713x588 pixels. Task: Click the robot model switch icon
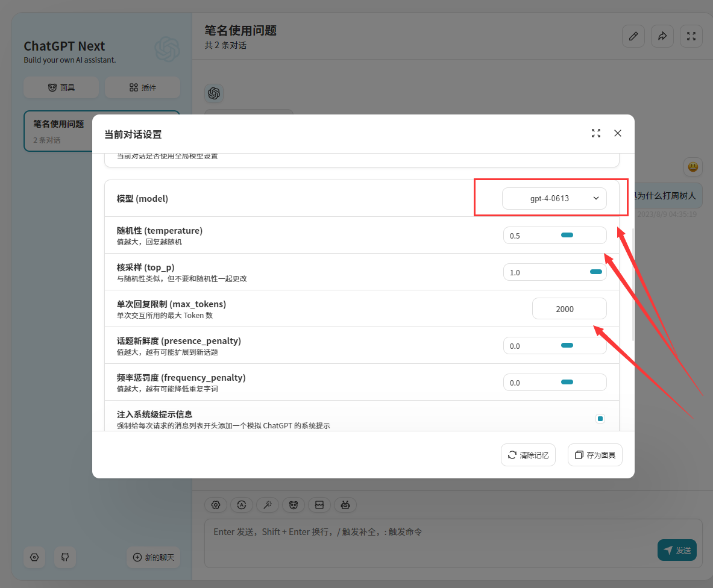[345, 505]
